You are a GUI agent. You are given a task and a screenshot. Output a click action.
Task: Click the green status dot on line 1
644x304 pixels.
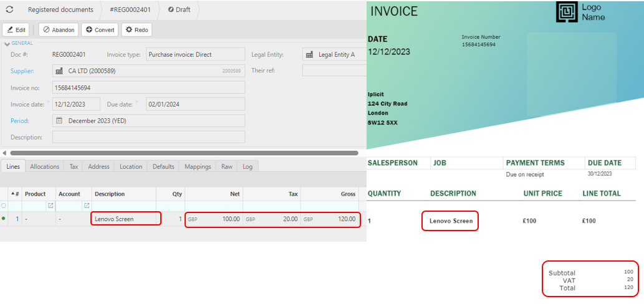(x=4, y=219)
